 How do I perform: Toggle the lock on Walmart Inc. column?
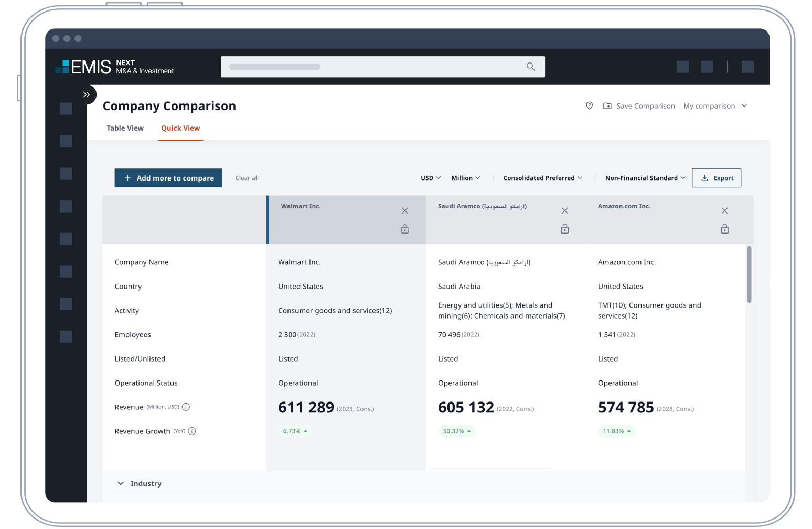[404, 229]
